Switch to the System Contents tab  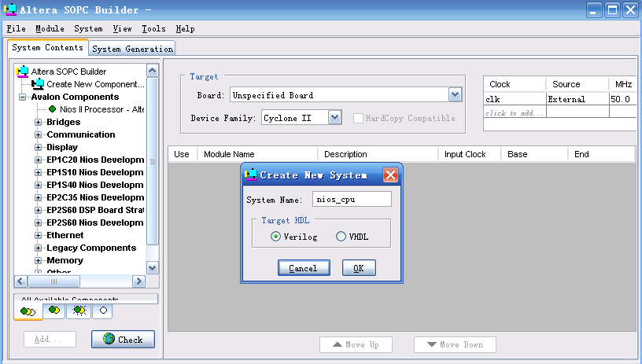(47, 47)
